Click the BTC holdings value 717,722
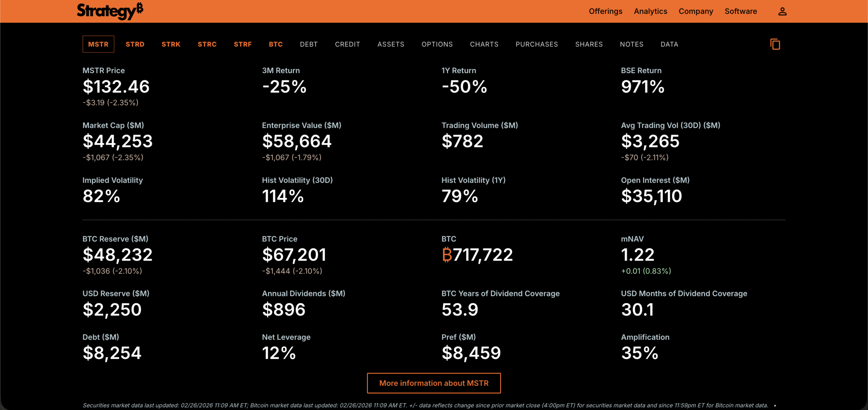This screenshot has height=410, width=868. coord(477,255)
